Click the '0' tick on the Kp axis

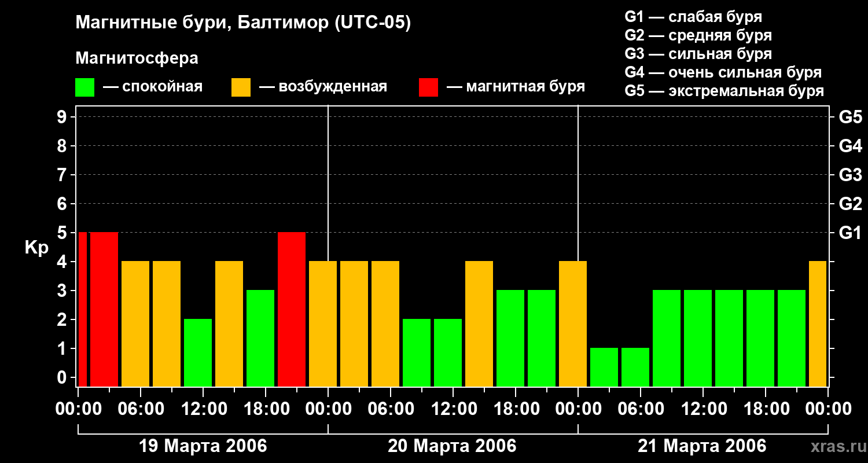pos(63,378)
